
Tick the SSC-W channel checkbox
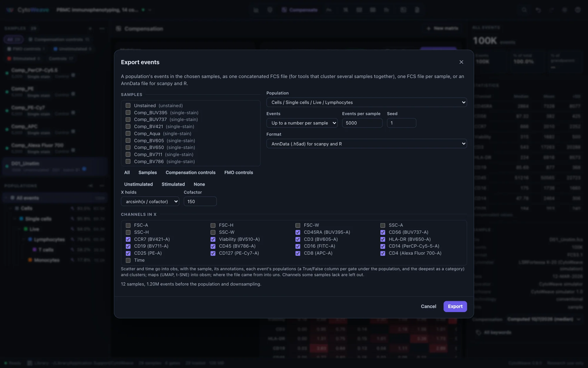(213, 232)
